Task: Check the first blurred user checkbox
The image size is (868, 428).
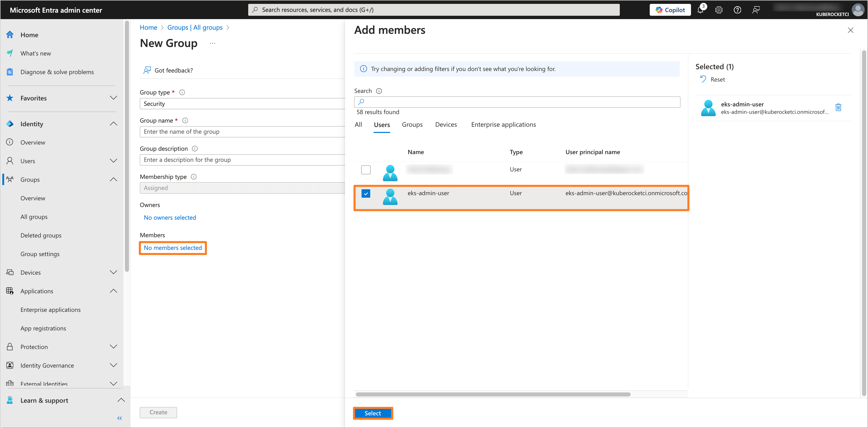Action: point(366,169)
